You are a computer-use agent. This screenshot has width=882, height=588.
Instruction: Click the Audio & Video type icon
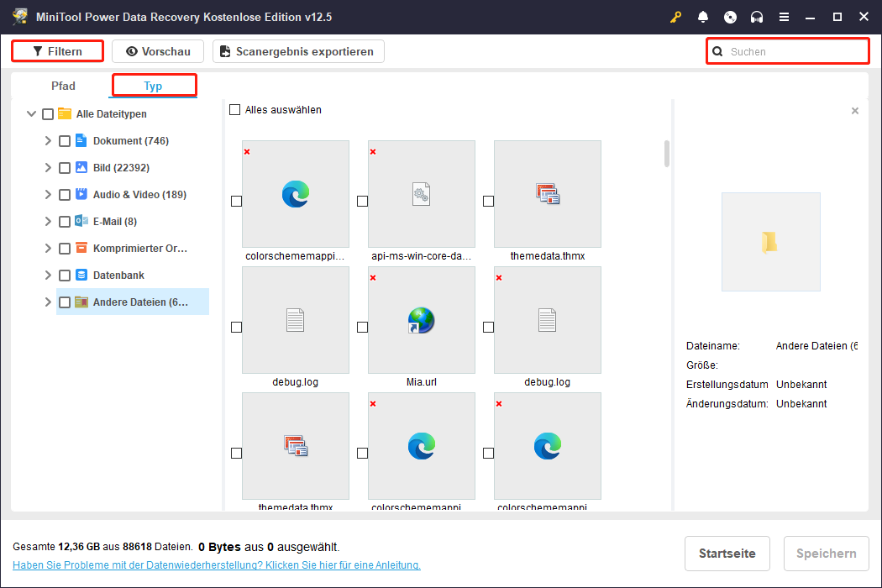pos(81,194)
